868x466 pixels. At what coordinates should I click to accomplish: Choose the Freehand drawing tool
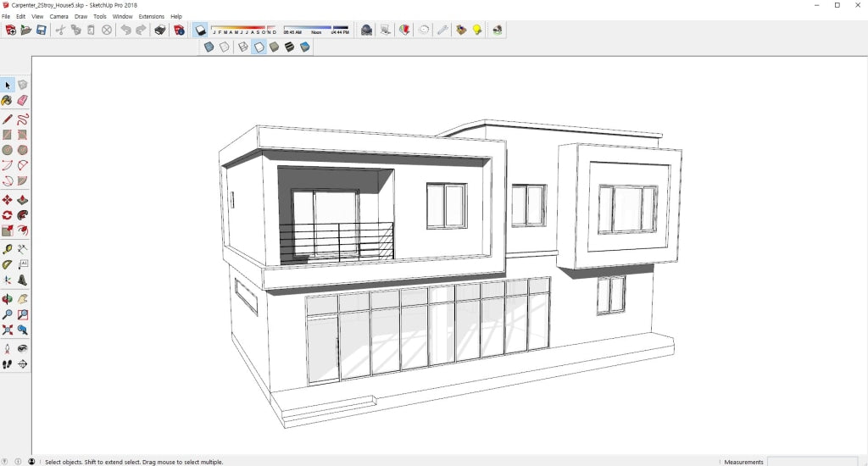coord(23,119)
